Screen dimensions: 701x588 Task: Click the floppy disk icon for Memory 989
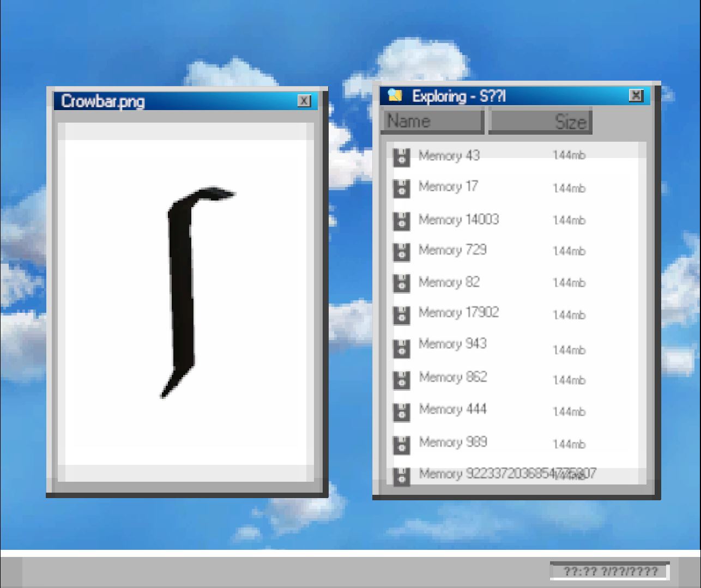[401, 445]
